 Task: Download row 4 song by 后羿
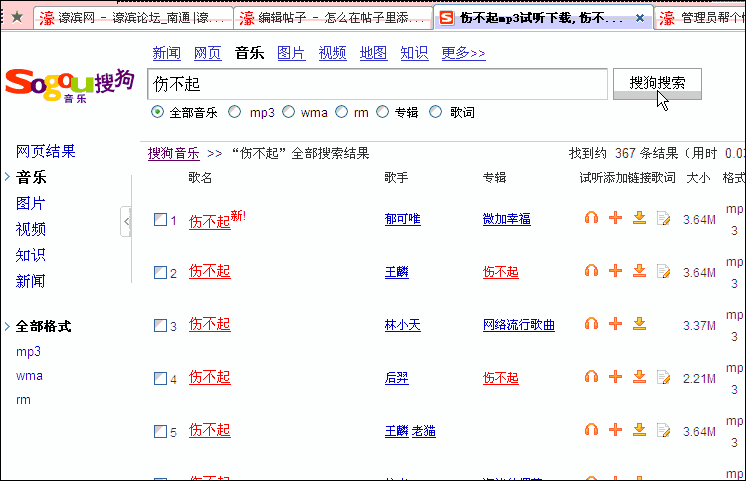pos(639,377)
